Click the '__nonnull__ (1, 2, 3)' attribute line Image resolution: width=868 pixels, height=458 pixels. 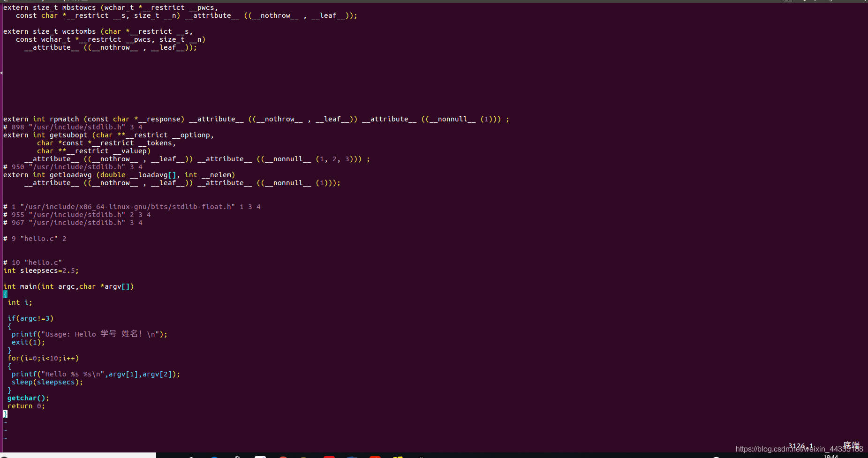coord(197,159)
